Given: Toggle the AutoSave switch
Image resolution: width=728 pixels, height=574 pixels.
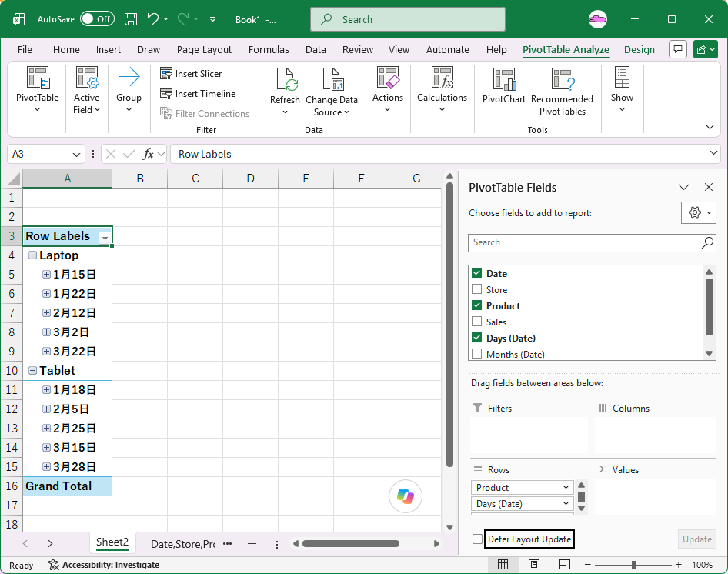Looking at the screenshot, I should [x=98, y=19].
